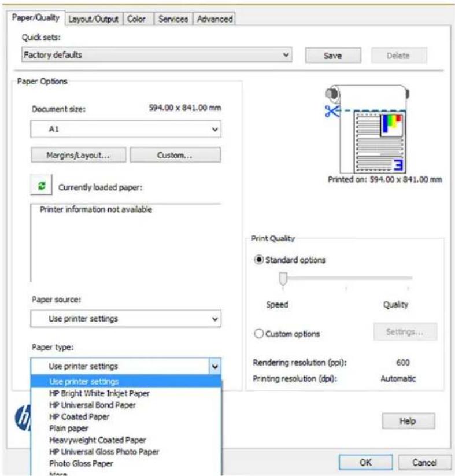This screenshot has height=476, width=455.
Task: Pick HP Coated Paper from list
Action: (x=126, y=416)
